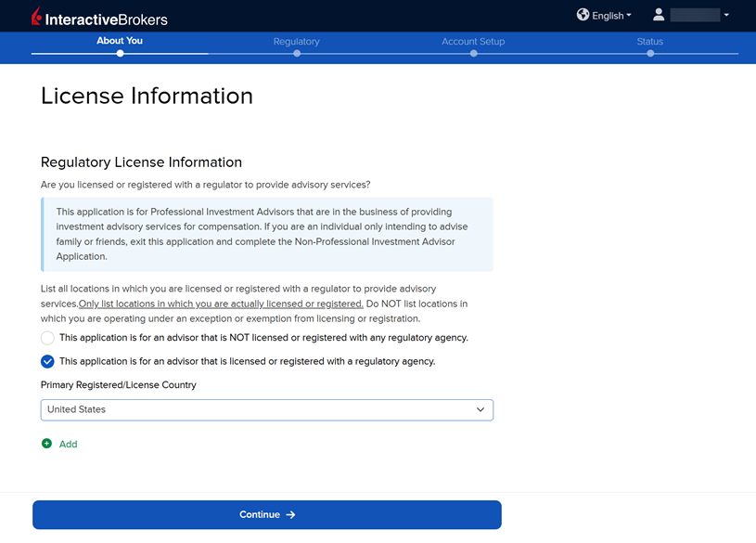The height and width of the screenshot is (543, 756).
Task: Click the About You tab label
Action: (x=120, y=41)
